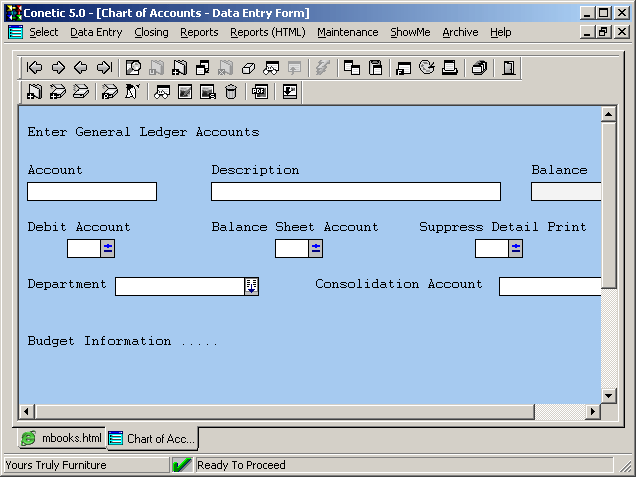Click the horizontal scrollbar right arrow
The width and height of the screenshot is (636, 477).
pyautogui.click(x=592, y=412)
